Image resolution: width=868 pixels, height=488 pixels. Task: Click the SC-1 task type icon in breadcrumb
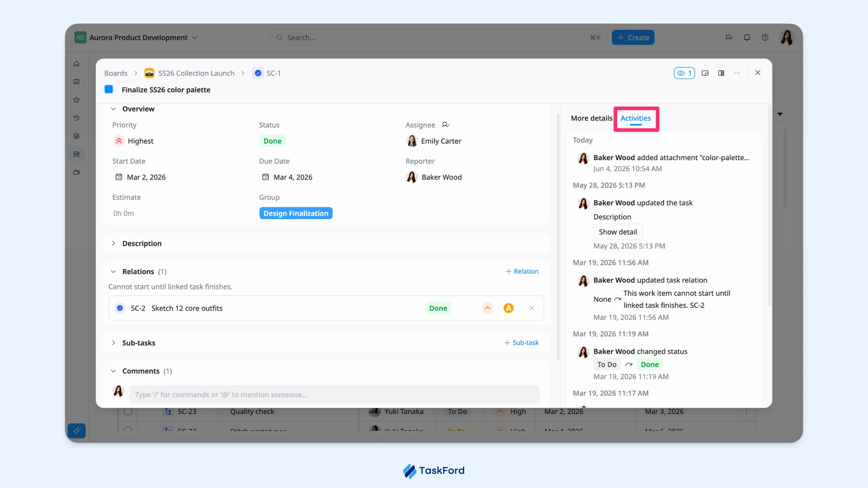pyautogui.click(x=258, y=73)
